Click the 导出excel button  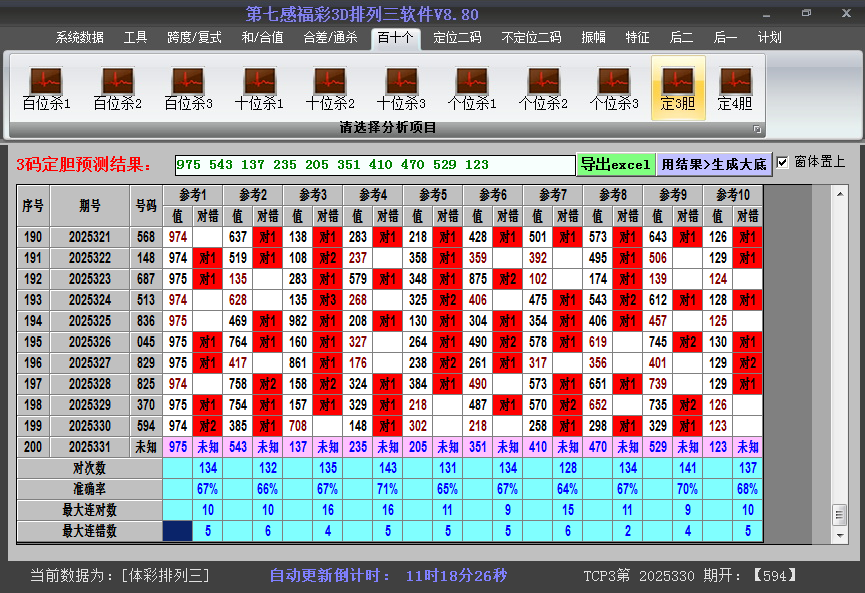tap(614, 162)
